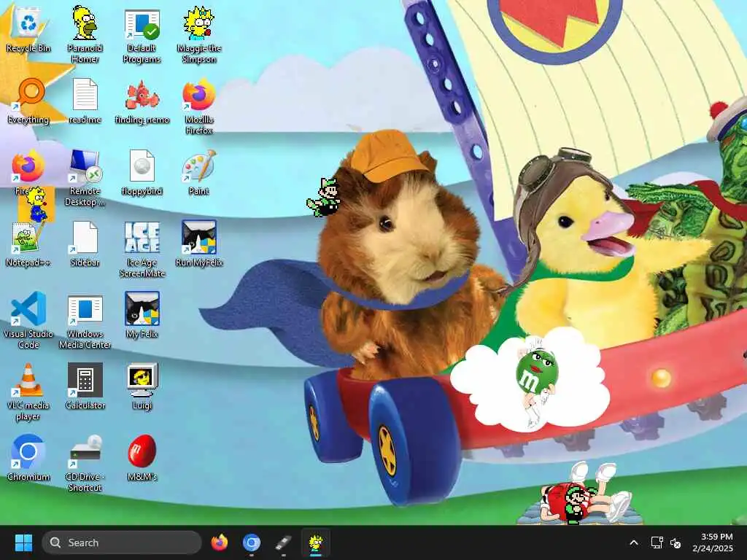Open Mozilla Firefox desktop shortcut
747x560 pixels.
tap(198, 107)
